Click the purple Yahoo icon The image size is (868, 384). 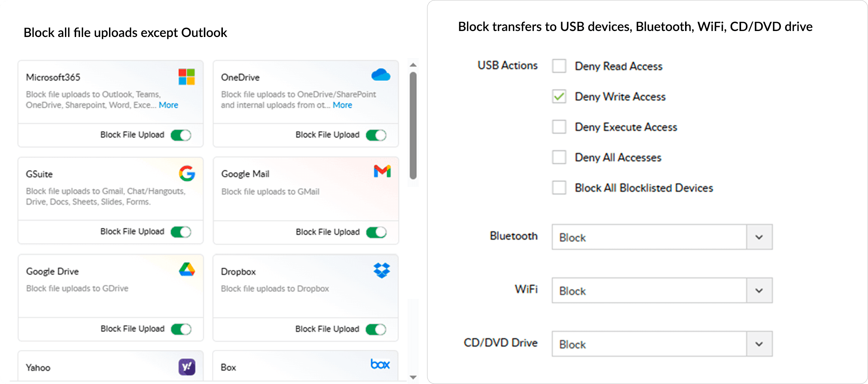(187, 367)
